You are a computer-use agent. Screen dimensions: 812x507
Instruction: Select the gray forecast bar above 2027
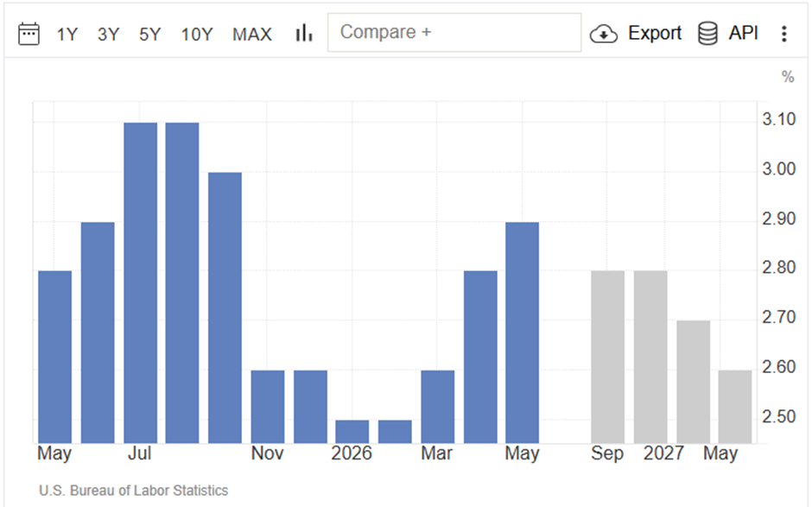[650, 357]
